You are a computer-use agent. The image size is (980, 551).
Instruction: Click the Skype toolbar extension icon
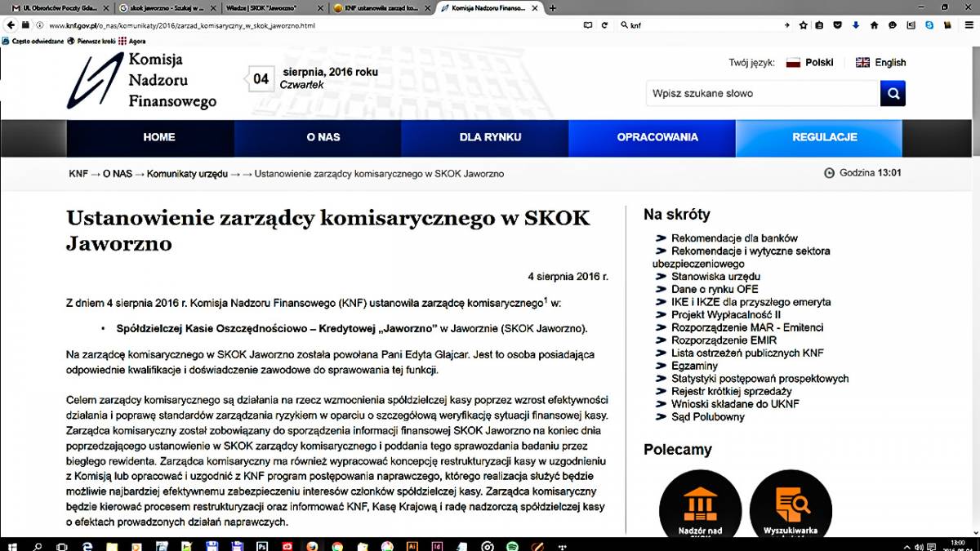coord(929,25)
